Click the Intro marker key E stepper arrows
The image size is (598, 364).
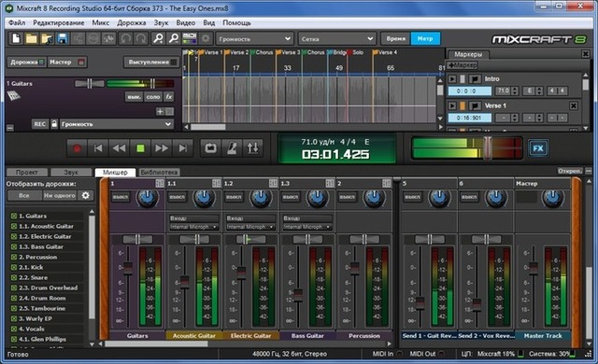click(539, 91)
